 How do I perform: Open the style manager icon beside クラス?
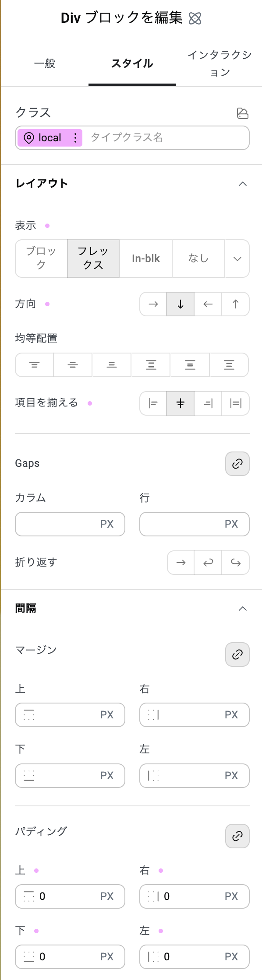[243, 113]
